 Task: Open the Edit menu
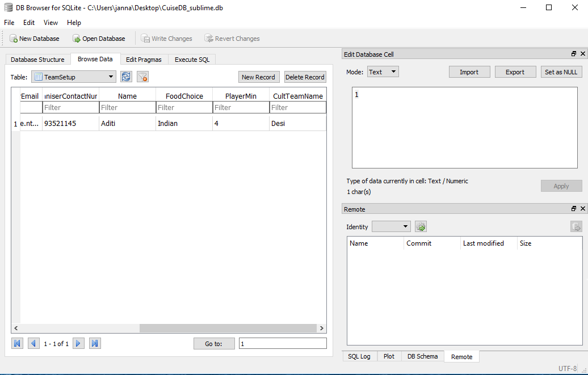29,23
